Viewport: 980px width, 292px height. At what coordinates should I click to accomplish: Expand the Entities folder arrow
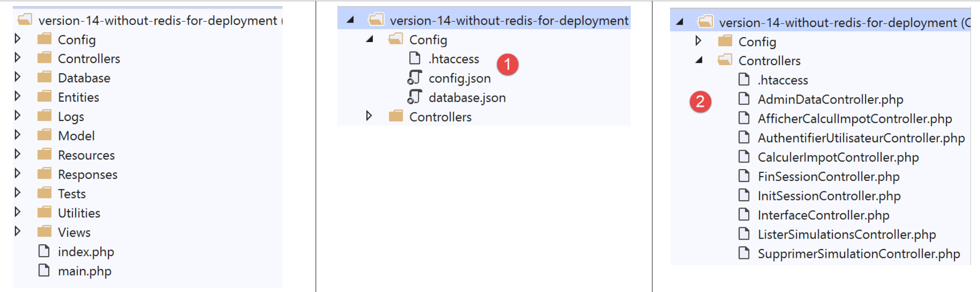point(18,96)
